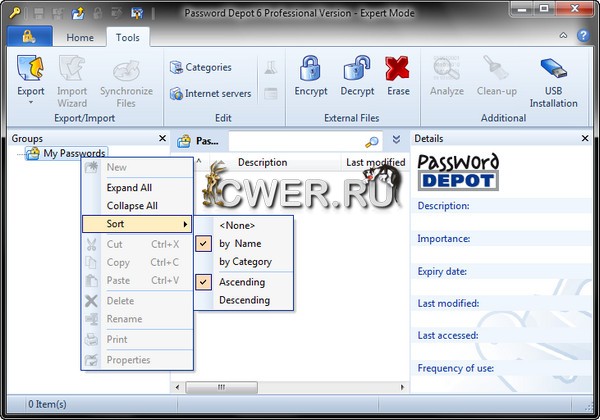This screenshot has height=420, width=600.
Task: Click the greyed save disk icon in quick access toolbar
Action: click(39, 14)
